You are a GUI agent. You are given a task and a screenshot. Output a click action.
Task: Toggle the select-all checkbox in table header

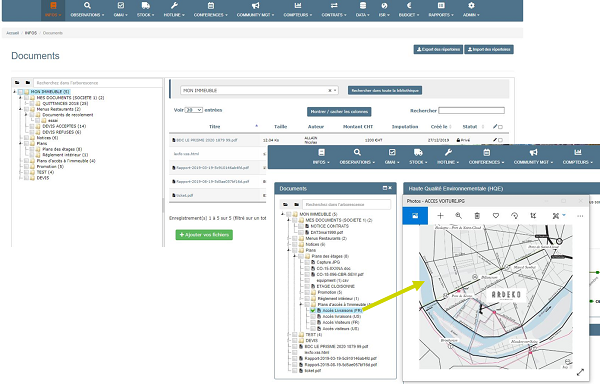click(500, 127)
